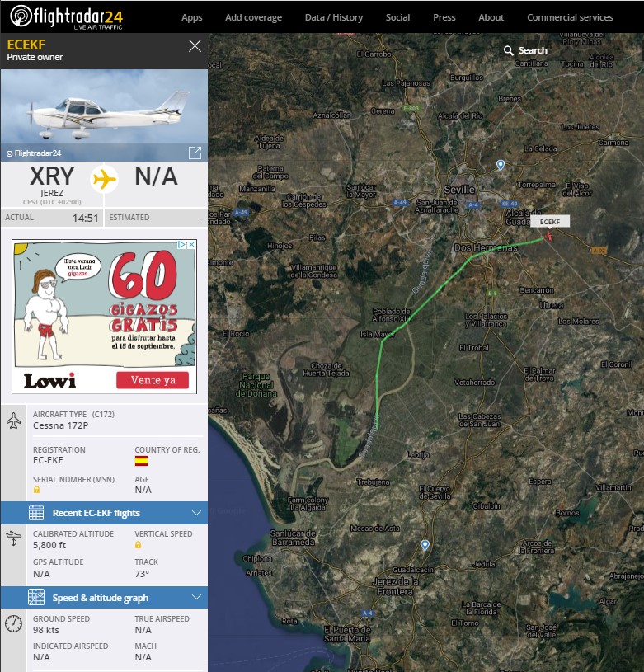Screen dimensions: 644x672
Task: Open the Data / History menu
Action: point(333,17)
